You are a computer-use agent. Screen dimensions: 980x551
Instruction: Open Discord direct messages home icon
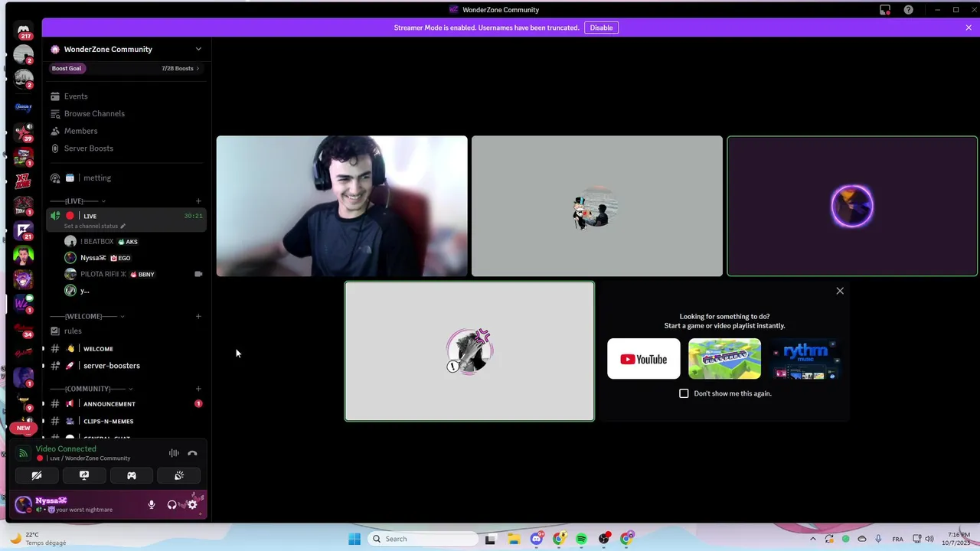pos(24,31)
